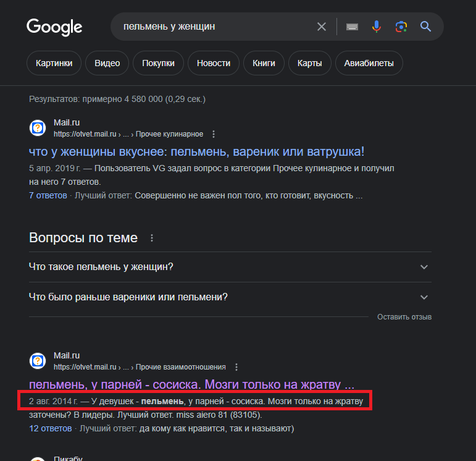Open Google Lens image search icon

click(x=401, y=27)
